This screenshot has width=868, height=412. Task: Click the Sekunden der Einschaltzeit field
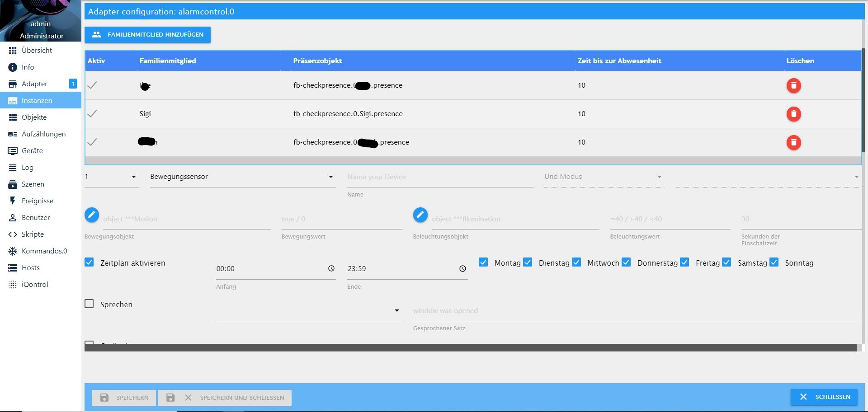click(x=801, y=219)
